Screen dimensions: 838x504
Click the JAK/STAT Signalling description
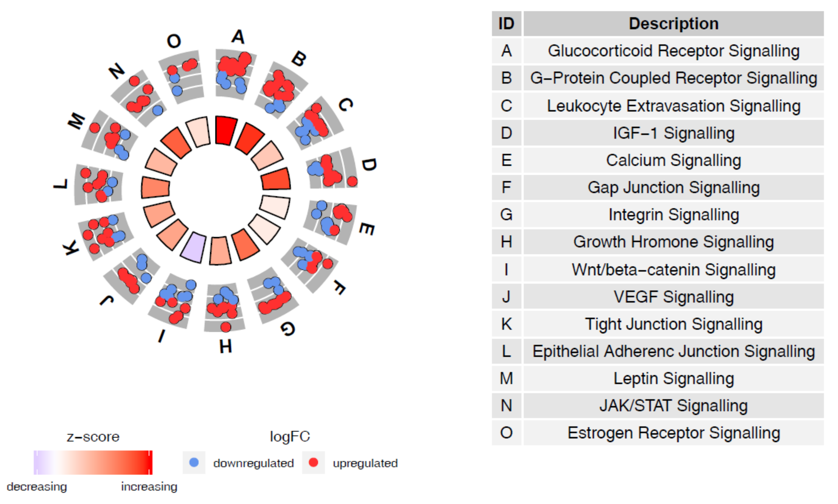673,405
